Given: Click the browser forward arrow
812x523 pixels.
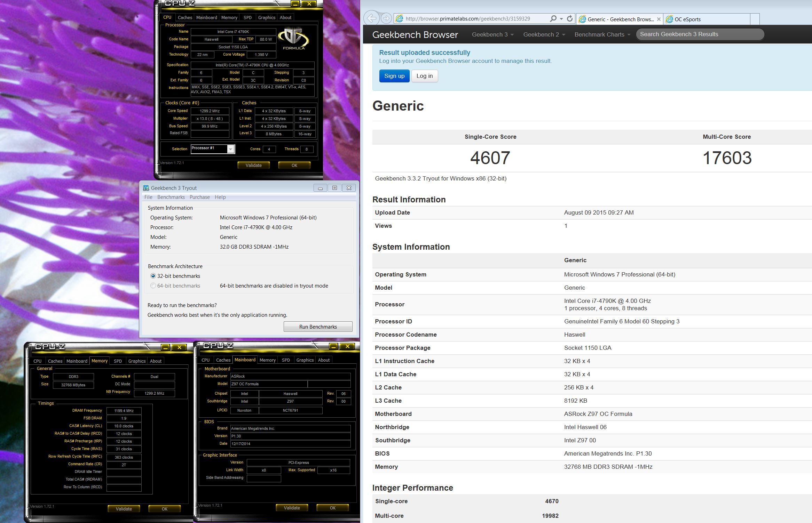Looking at the screenshot, I should pos(386,18).
